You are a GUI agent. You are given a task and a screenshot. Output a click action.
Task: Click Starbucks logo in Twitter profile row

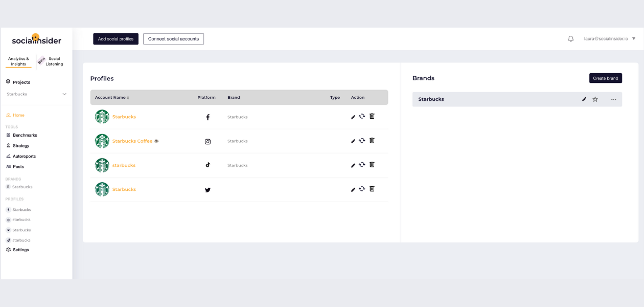[102, 189]
